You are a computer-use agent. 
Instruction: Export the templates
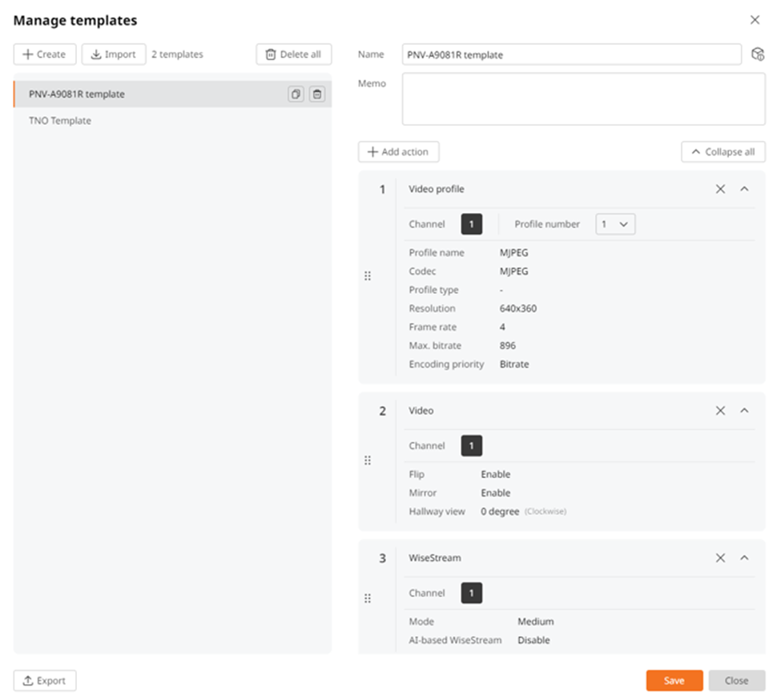[x=44, y=681]
